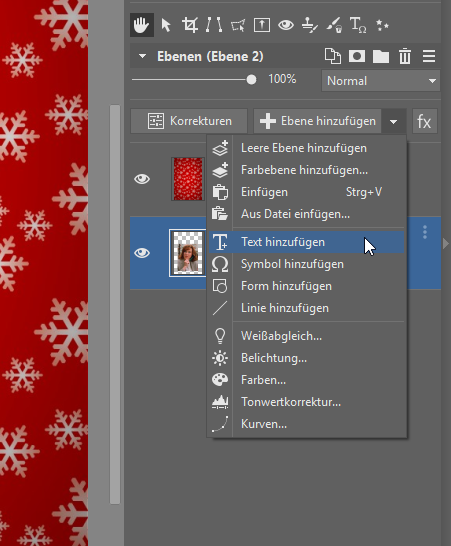Screen dimensions: 451x546
Task: Click the fx effects button
Action: pyautogui.click(x=425, y=122)
